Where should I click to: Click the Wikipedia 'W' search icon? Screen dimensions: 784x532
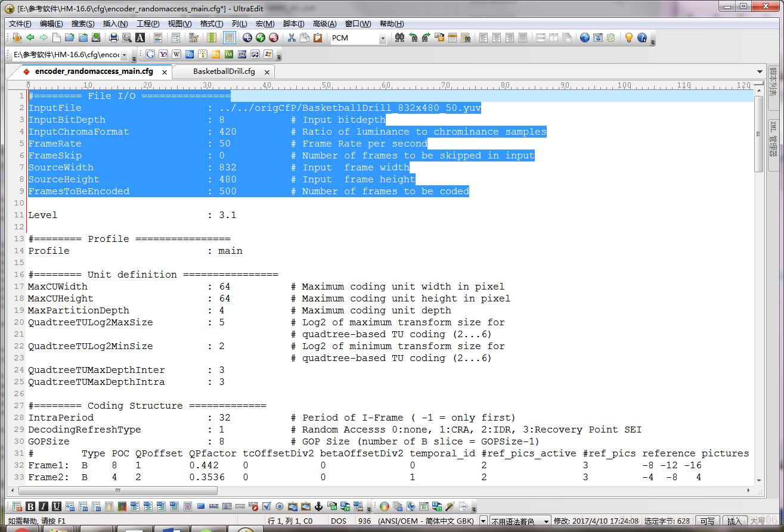(x=176, y=54)
